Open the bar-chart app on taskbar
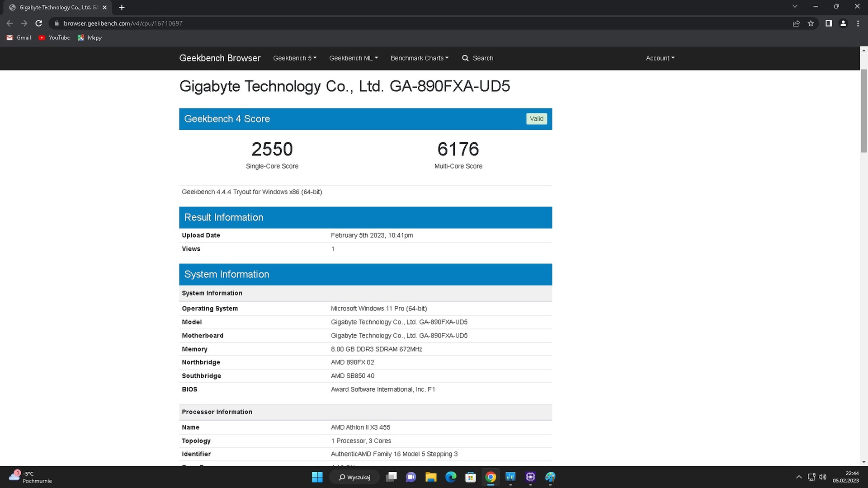Image resolution: width=868 pixels, height=488 pixels. [x=510, y=477]
